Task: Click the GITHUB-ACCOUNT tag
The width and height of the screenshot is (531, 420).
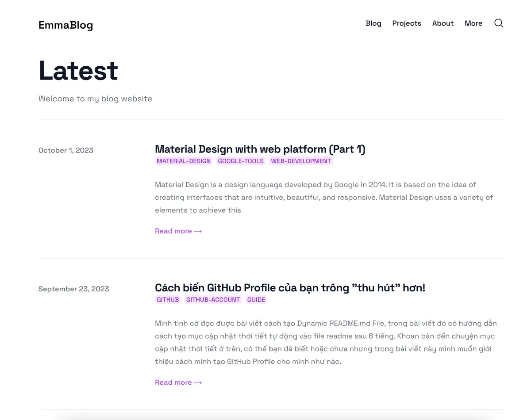Action: pos(213,300)
